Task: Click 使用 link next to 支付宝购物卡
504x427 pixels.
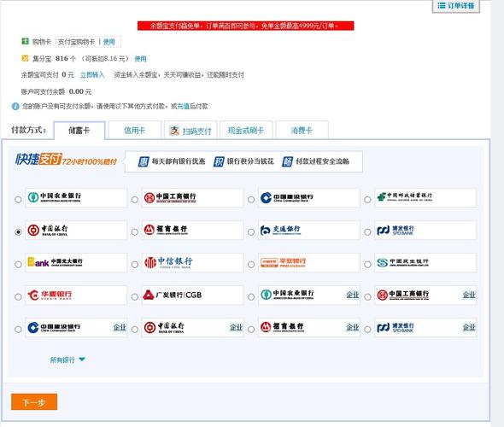Action: [x=109, y=42]
